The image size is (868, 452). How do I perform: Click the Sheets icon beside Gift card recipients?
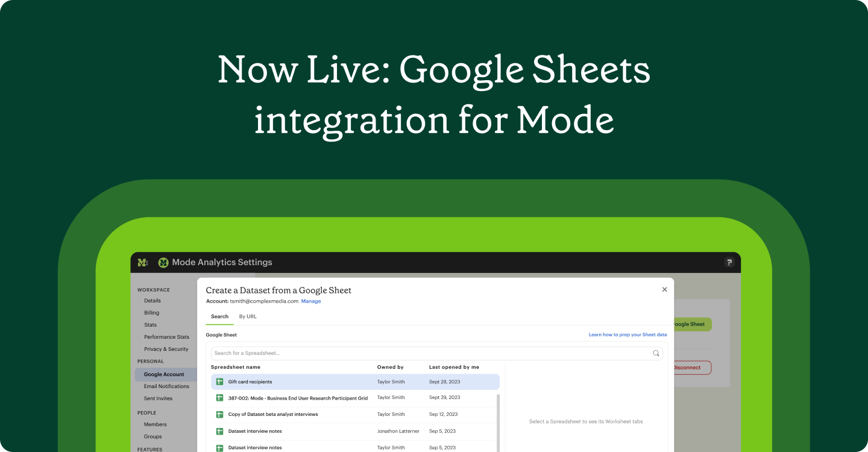219,381
